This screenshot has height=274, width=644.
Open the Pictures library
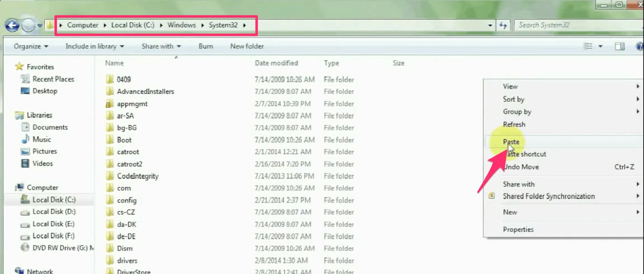[x=44, y=151]
